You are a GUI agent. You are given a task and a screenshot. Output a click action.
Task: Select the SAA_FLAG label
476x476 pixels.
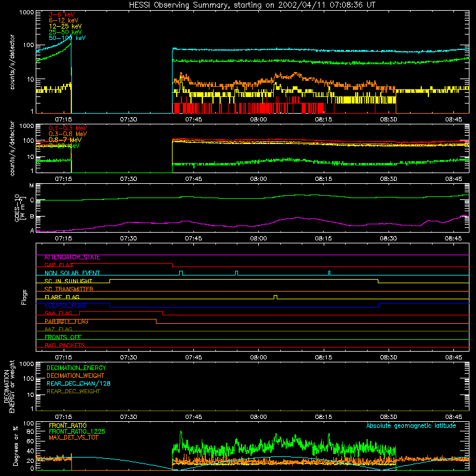pyautogui.click(x=58, y=314)
